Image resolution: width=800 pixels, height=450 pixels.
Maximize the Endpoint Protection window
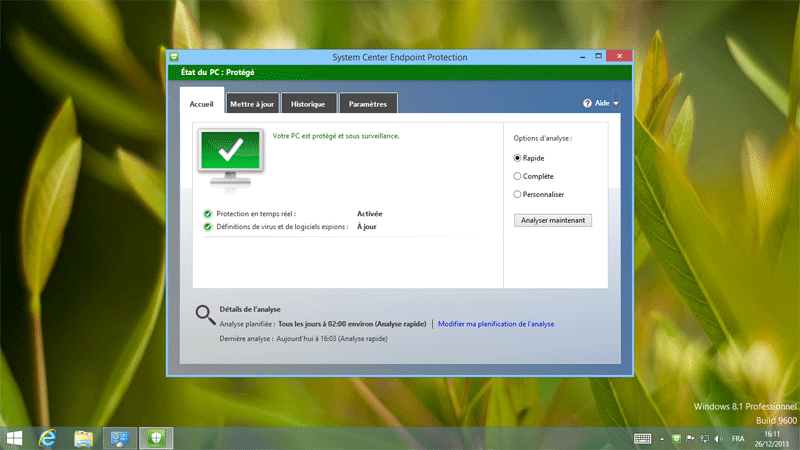click(x=598, y=56)
